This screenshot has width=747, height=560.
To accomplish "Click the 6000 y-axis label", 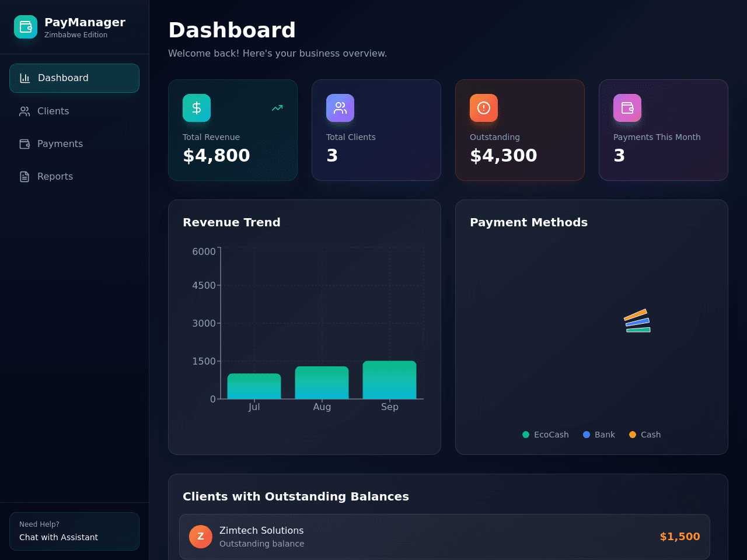I will coord(204,251).
